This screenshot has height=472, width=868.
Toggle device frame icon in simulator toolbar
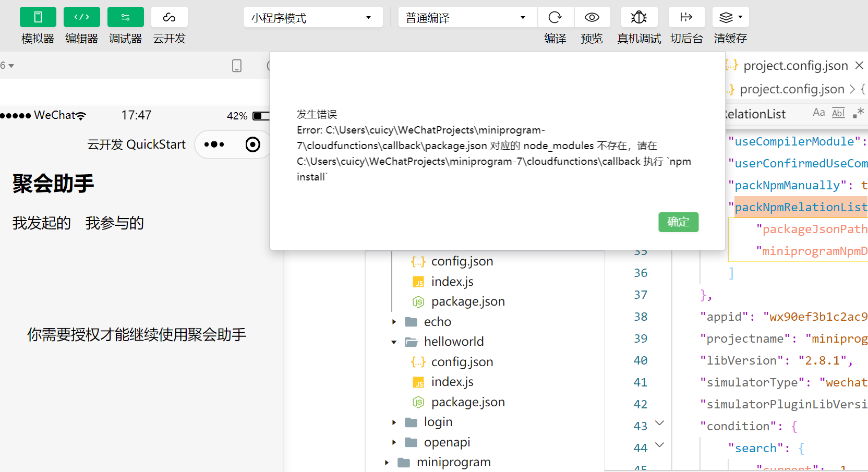[x=237, y=66]
